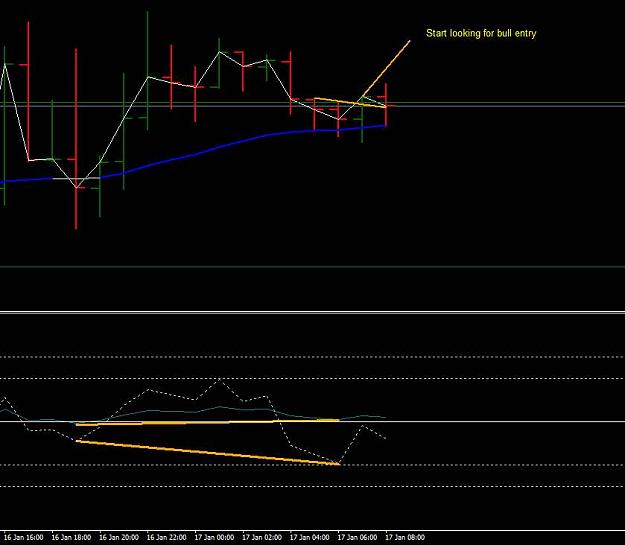Screen dimensions: 625x545
Task: Select the lower orange divergence line on the indicator
Action: [207, 453]
